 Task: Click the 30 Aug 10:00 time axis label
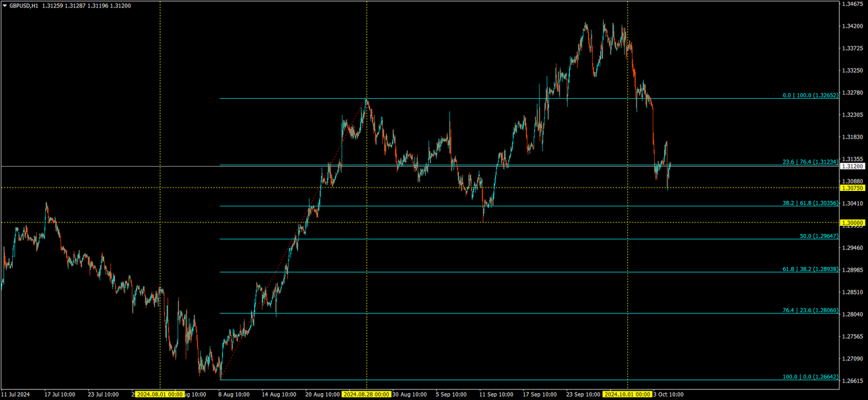[x=408, y=395]
